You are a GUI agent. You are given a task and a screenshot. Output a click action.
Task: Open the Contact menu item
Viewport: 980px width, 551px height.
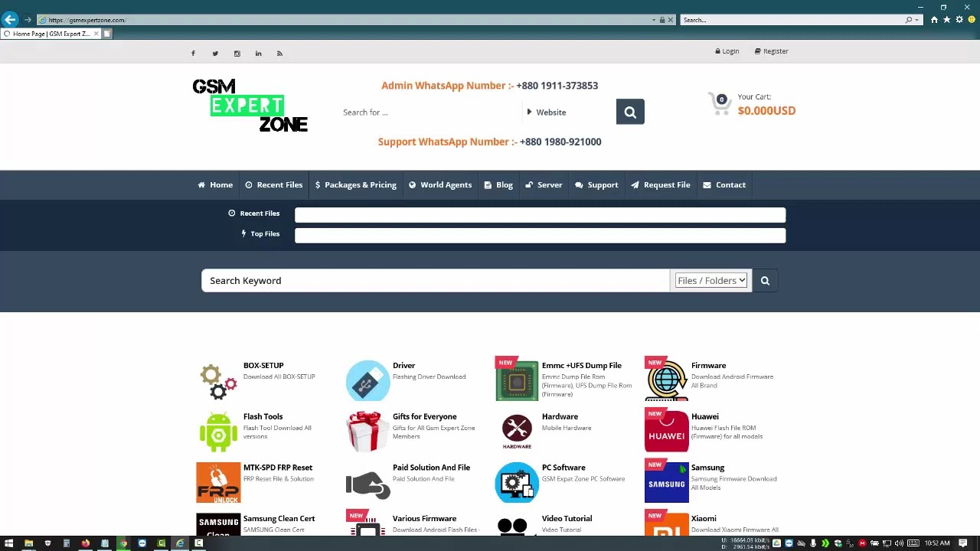point(724,185)
